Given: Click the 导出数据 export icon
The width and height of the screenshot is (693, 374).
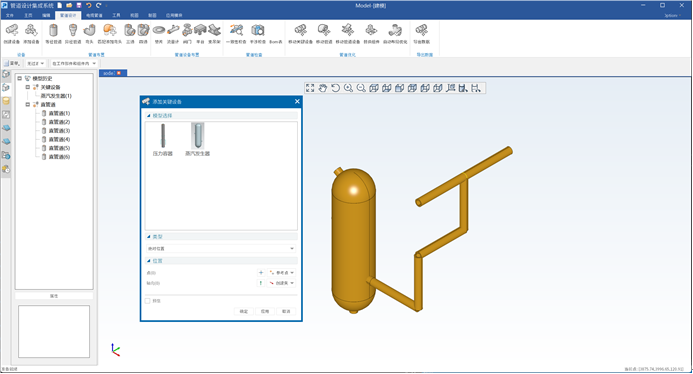Looking at the screenshot, I should (422, 34).
